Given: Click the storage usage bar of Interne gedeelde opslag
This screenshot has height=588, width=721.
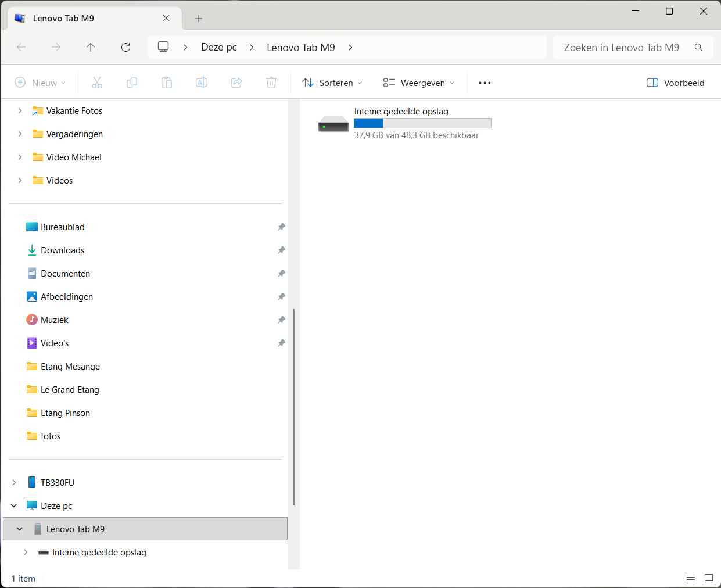Looking at the screenshot, I should tap(422, 123).
